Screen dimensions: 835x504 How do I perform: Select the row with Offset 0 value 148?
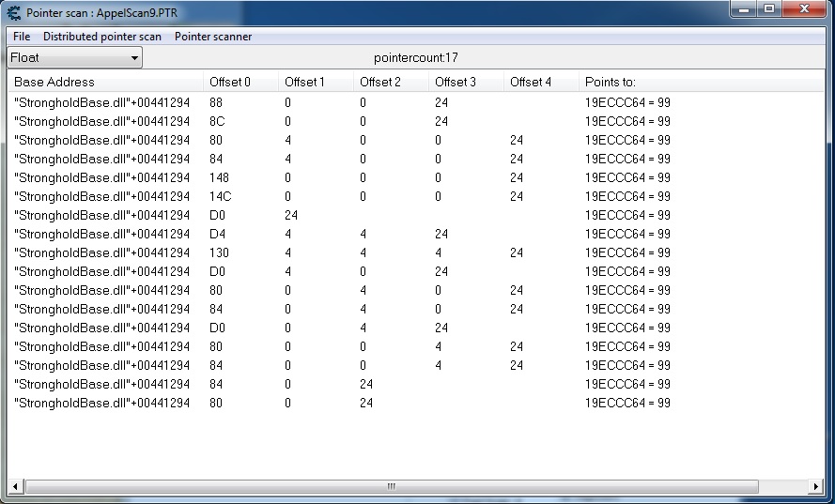101,177
